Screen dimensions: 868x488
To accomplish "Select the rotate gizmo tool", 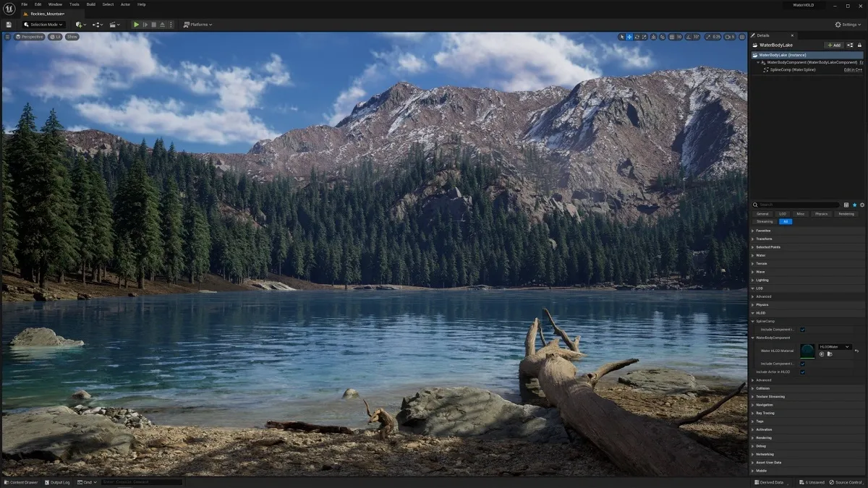I will pos(637,37).
